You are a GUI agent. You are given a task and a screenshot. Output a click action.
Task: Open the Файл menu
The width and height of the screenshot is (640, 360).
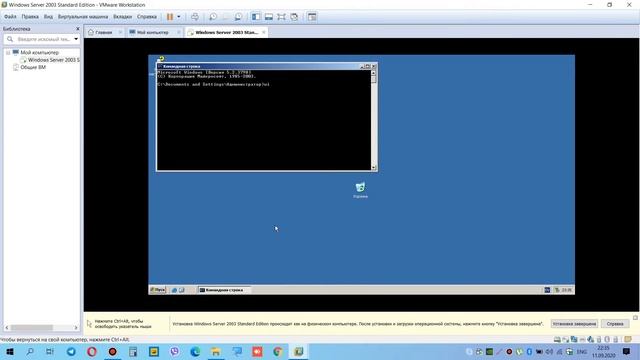pyautogui.click(x=10, y=17)
